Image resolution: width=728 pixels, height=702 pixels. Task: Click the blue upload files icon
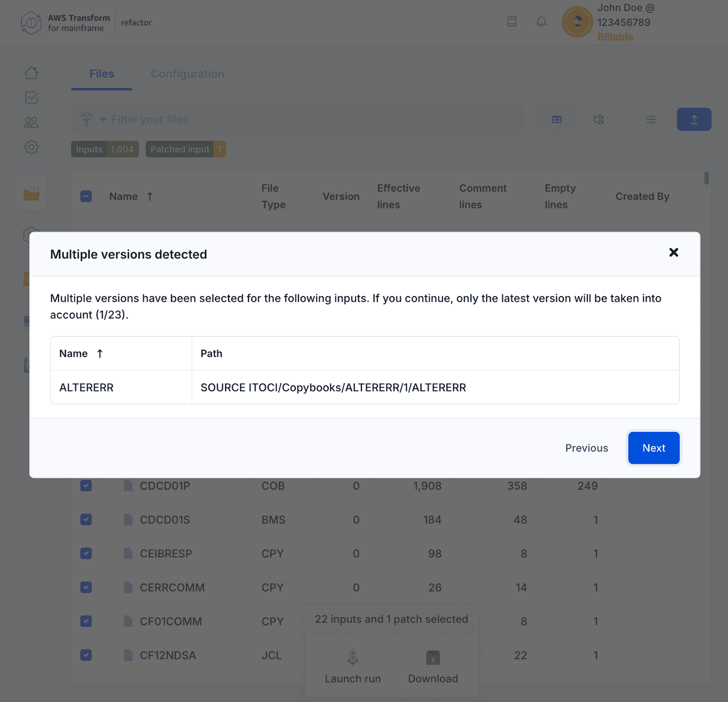693,119
